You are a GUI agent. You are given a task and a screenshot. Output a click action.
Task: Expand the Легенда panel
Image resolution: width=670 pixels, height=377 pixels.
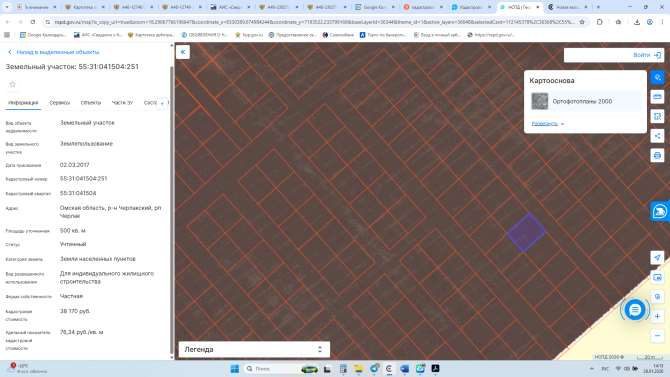254,349
